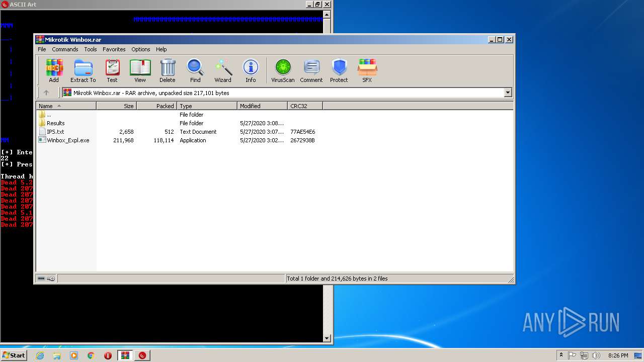Image resolution: width=644 pixels, height=362 pixels.
Task: Click CRC32 value 2672938B
Action: click(x=303, y=140)
